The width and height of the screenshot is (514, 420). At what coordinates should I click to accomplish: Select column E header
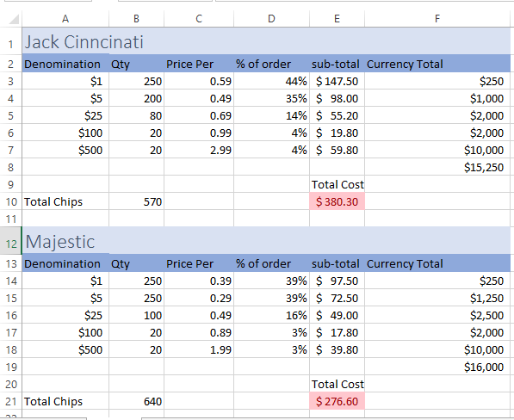coord(337,19)
